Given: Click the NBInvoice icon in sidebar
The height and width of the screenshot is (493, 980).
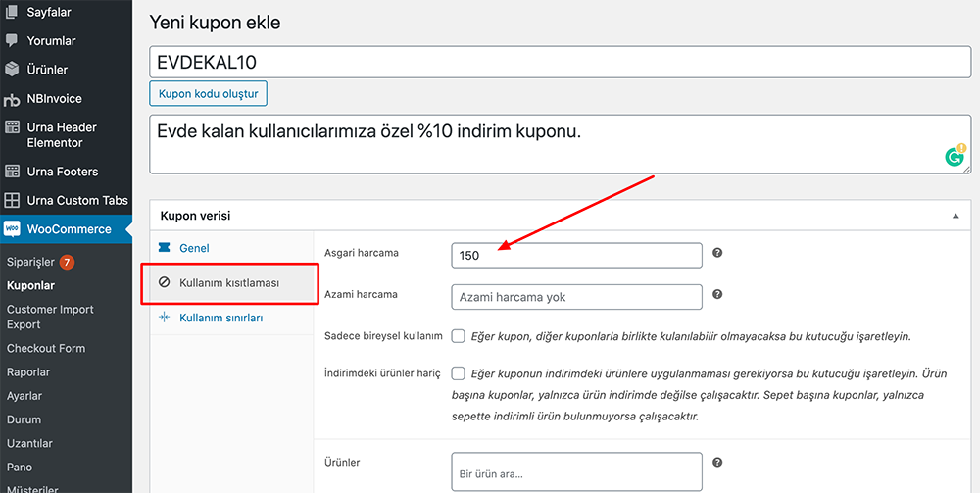Looking at the screenshot, I should click(x=12, y=99).
